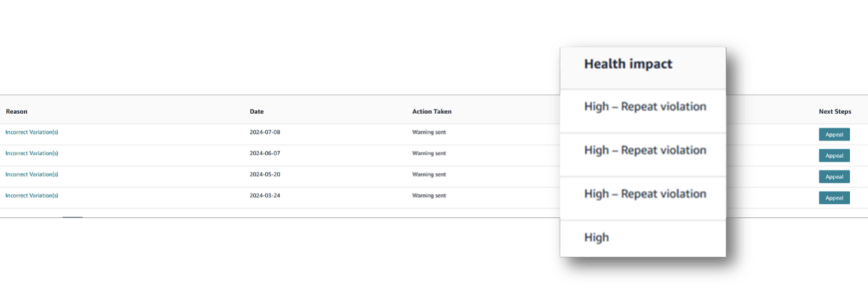Click the Health impact header in the popup
The image size is (868, 306).
click(x=628, y=64)
